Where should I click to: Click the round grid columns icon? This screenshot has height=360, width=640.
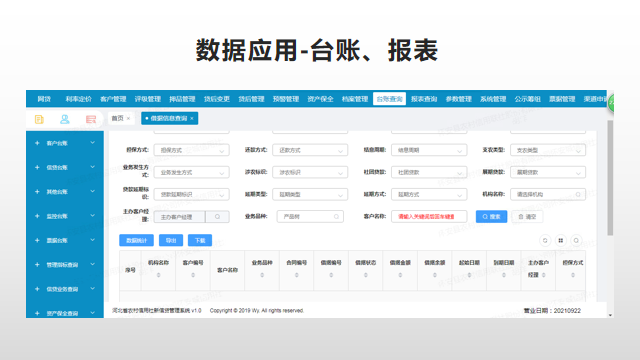pos(560,240)
